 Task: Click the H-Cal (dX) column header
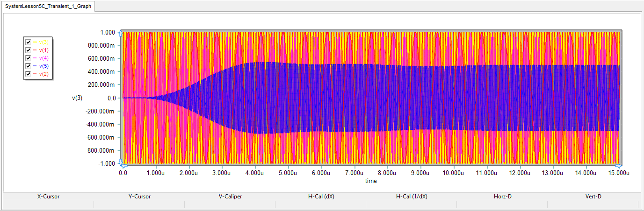321,197
